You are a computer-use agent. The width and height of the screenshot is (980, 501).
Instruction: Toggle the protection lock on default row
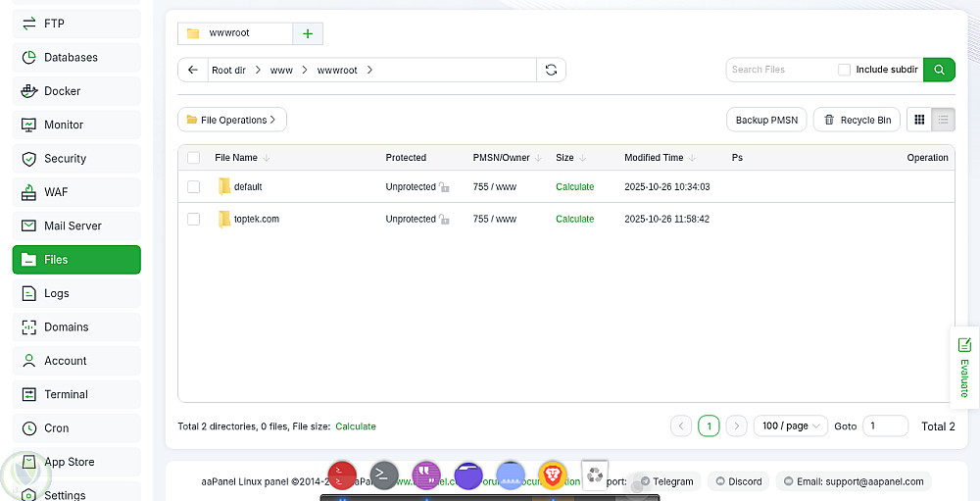(444, 187)
